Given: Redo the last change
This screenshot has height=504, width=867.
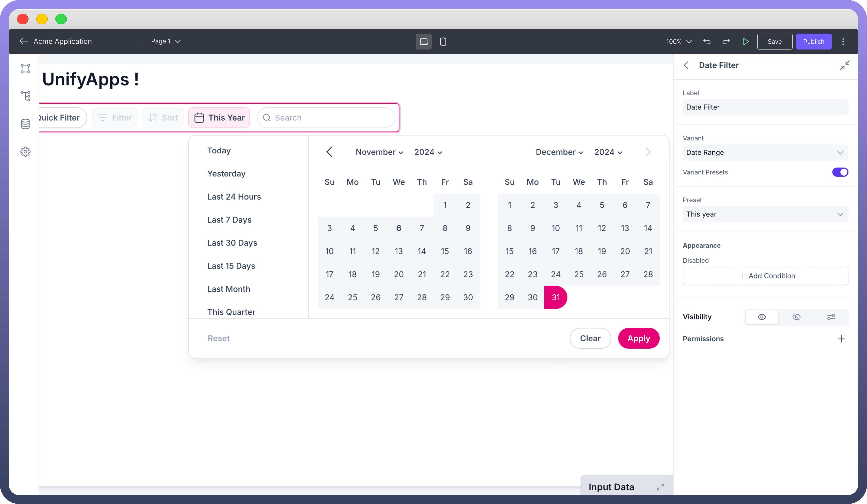Looking at the screenshot, I should 726,42.
